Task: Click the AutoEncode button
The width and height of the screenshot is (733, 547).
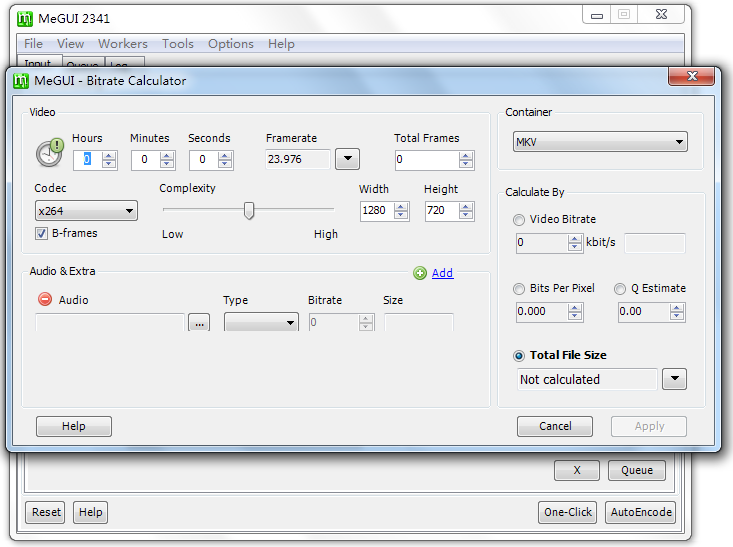Action: (x=640, y=512)
